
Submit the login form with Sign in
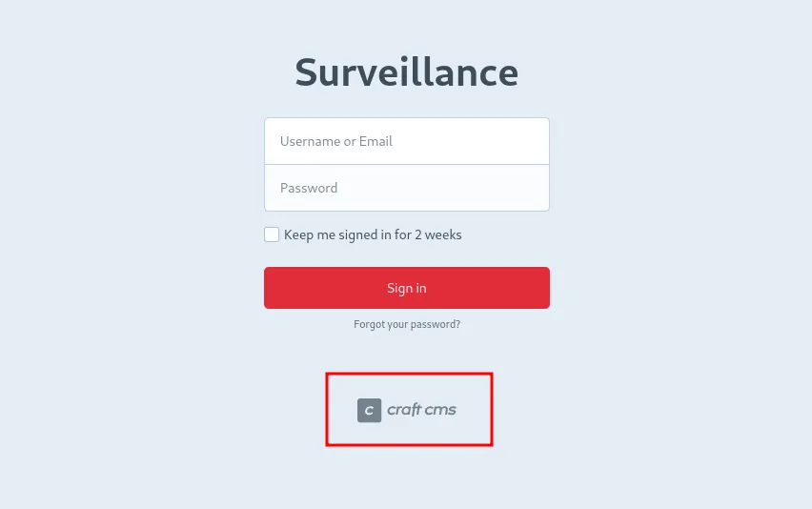[x=407, y=288]
